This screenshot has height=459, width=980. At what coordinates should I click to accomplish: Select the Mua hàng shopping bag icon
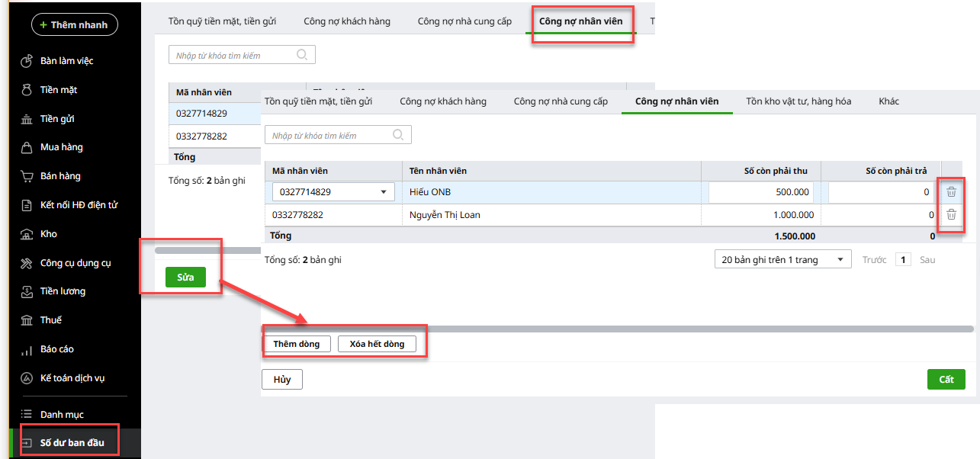pos(26,147)
